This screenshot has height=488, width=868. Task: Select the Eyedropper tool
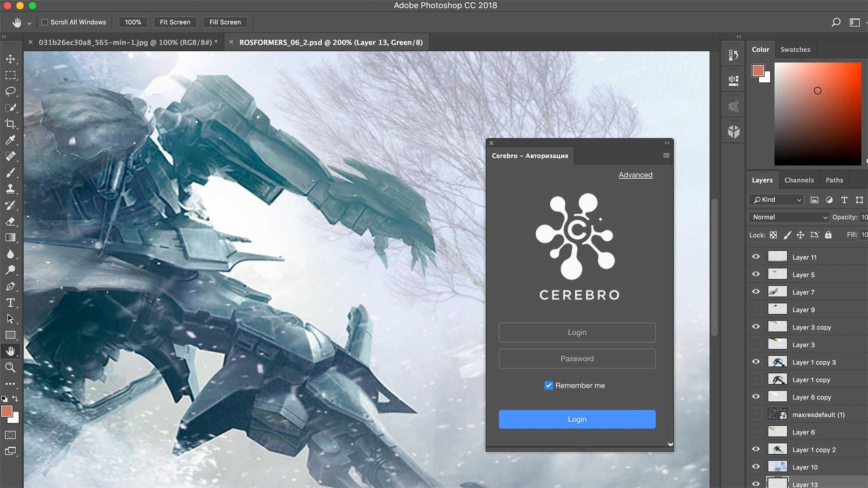click(x=10, y=140)
